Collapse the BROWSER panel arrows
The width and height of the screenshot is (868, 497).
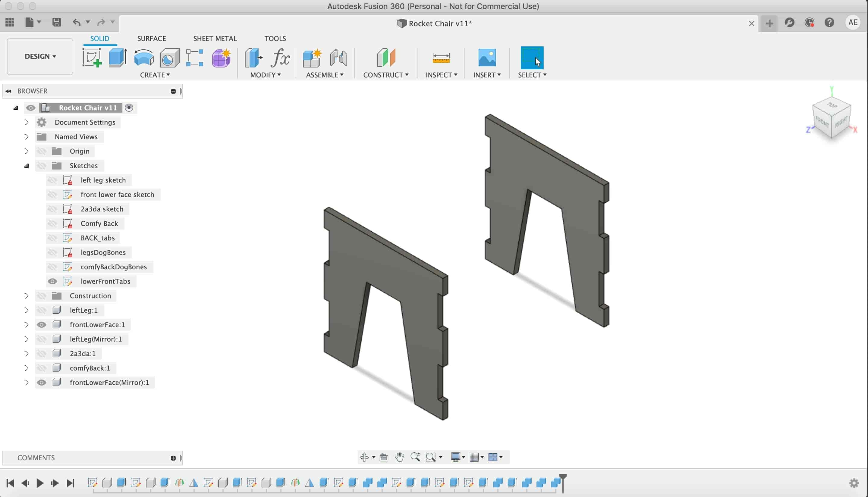(8, 91)
